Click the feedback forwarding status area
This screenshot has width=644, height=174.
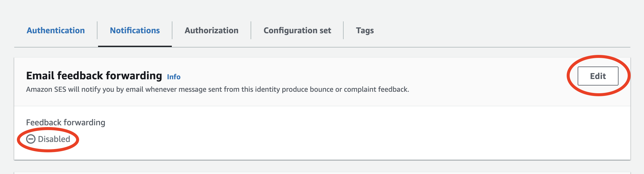[49, 139]
